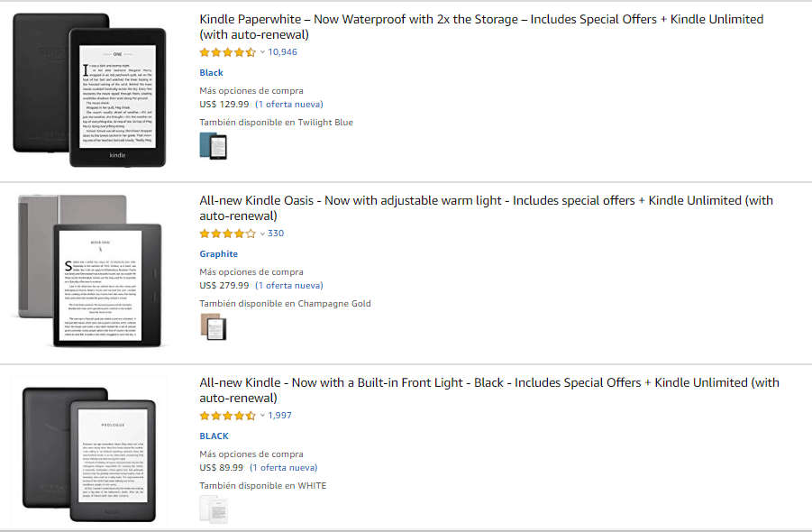Select the Twilight Blue Paperwhite swatch
This screenshot has height=532, width=812.
pyautogui.click(x=214, y=145)
